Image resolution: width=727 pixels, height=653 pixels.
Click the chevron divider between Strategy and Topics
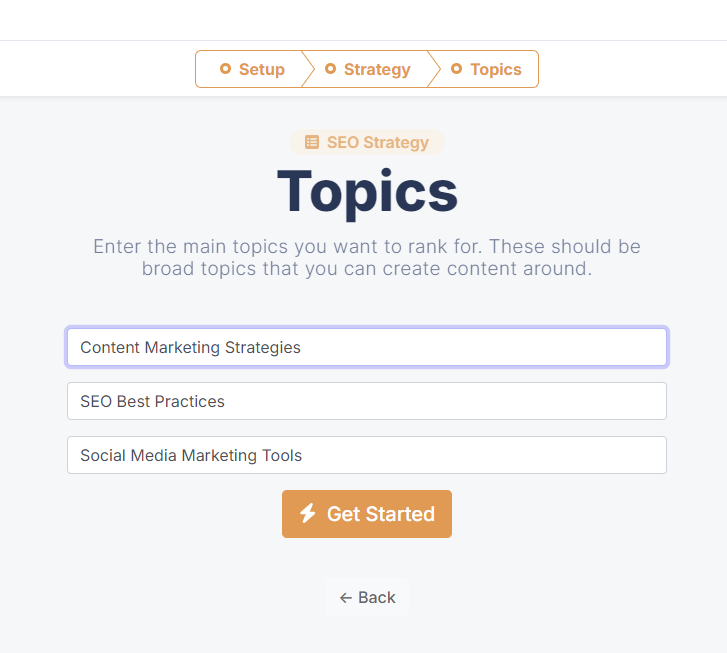[x=434, y=69]
